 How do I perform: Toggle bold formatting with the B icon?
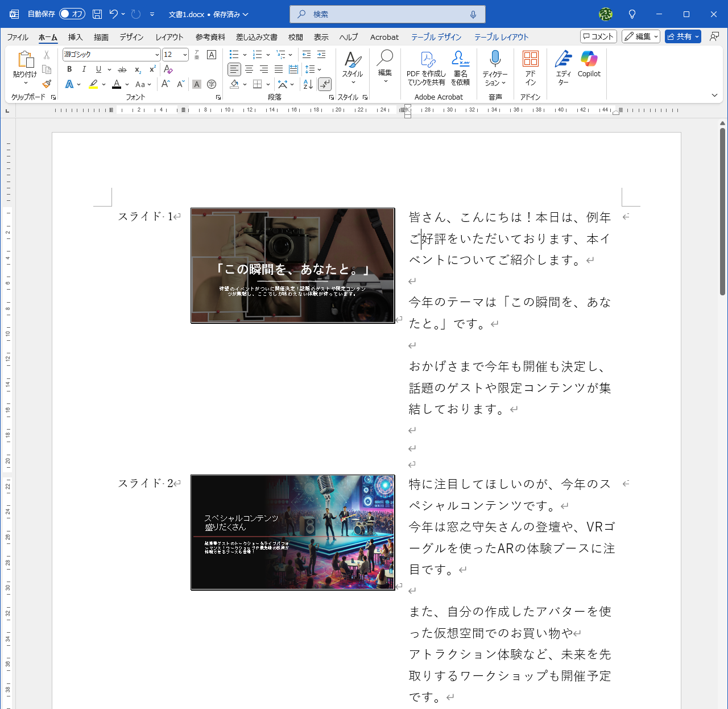(x=69, y=69)
